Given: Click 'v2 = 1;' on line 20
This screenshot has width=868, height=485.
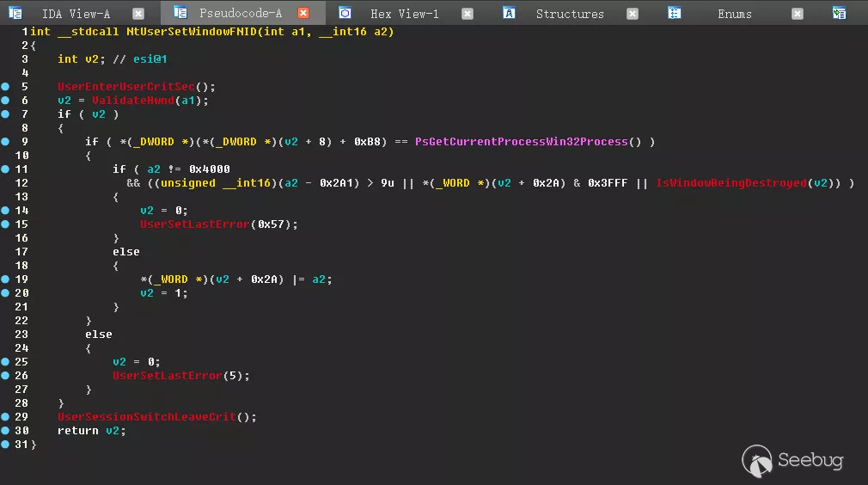Looking at the screenshot, I should (x=164, y=293).
